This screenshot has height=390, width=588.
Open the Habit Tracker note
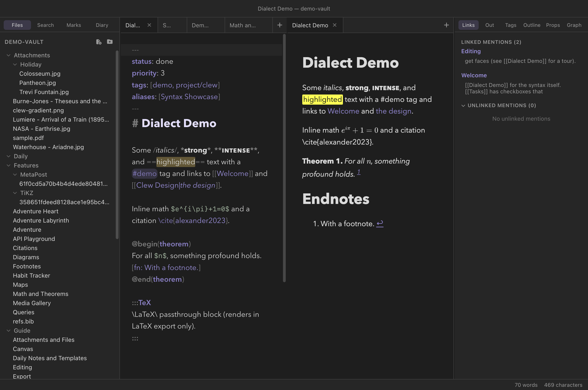31,276
